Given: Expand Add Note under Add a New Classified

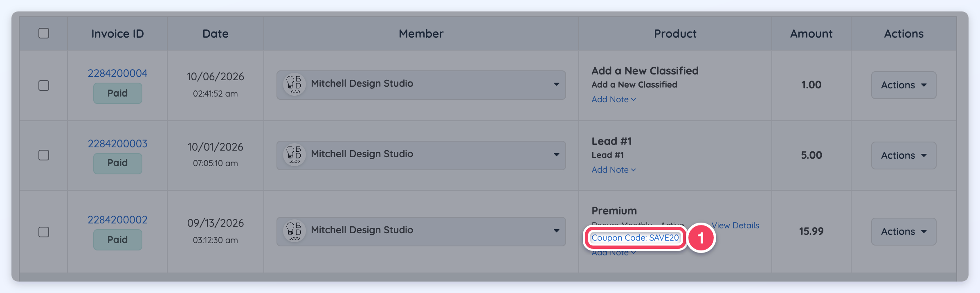Looking at the screenshot, I should click(x=614, y=99).
